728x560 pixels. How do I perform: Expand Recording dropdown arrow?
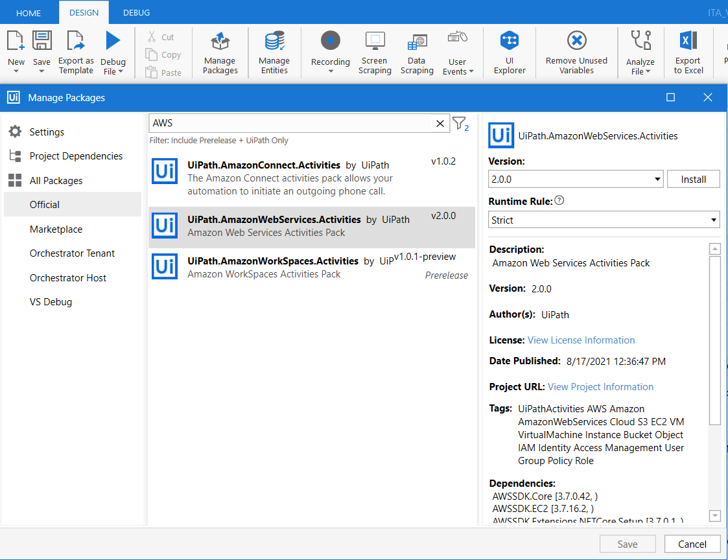[331, 71]
